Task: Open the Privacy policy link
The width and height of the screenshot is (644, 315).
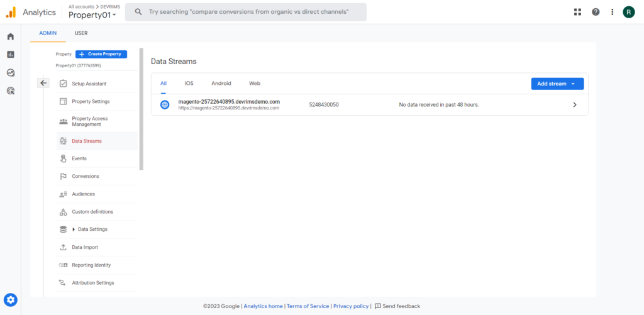Action: 351,306
